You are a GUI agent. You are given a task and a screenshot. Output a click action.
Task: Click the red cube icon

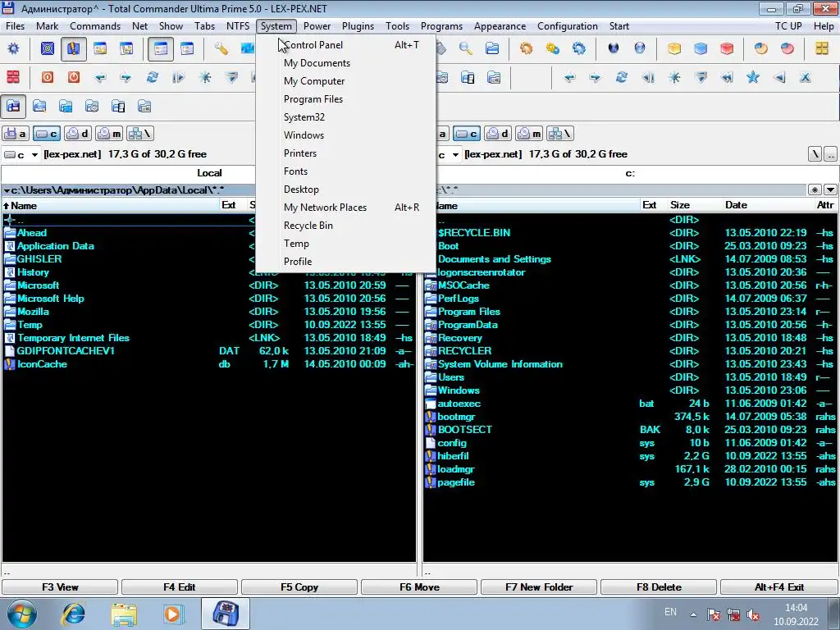click(727, 48)
